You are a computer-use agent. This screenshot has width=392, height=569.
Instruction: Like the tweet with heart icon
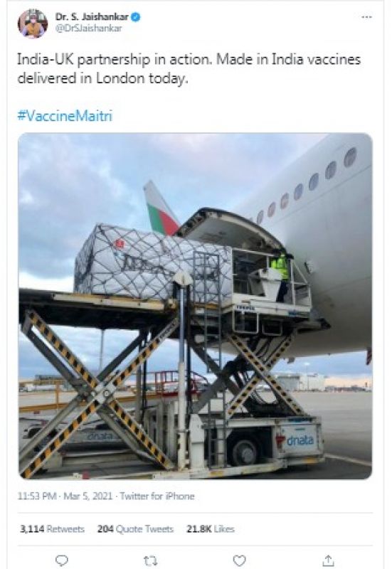click(x=239, y=560)
